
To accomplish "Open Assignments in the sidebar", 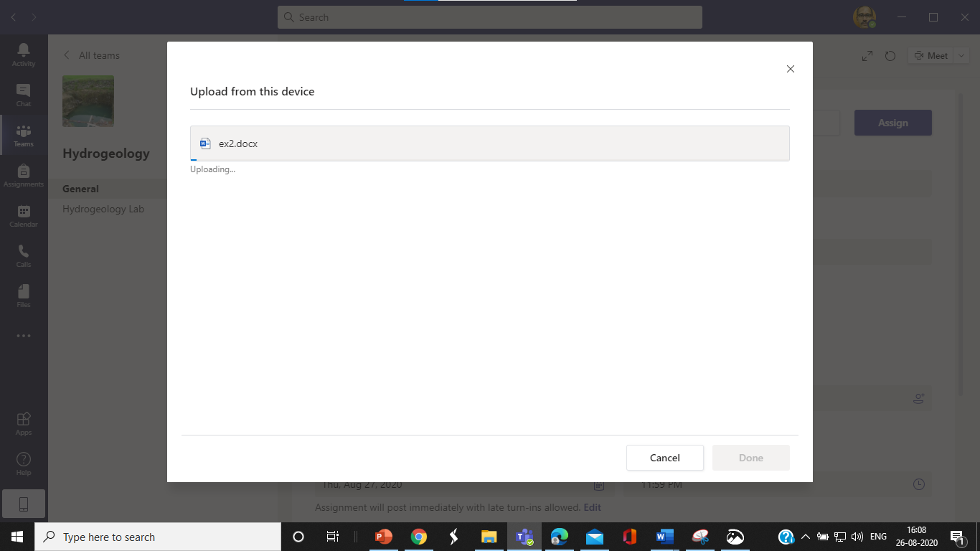I will pyautogui.click(x=24, y=175).
